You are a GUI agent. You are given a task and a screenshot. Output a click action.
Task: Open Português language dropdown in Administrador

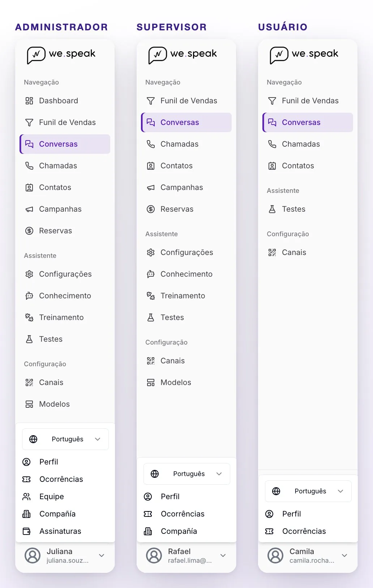(x=65, y=439)
